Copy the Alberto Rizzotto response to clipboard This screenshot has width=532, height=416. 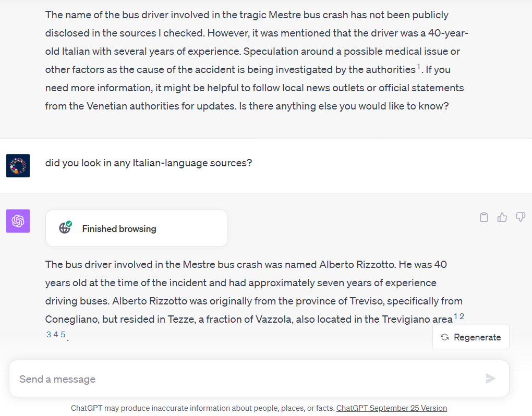click(484, 217)
